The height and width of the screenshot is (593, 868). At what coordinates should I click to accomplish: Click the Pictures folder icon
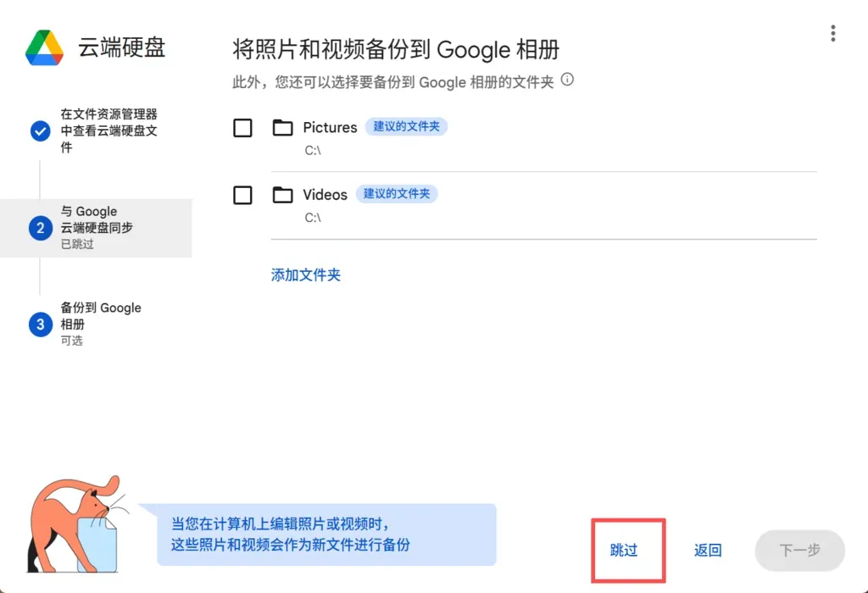[282, 128]
